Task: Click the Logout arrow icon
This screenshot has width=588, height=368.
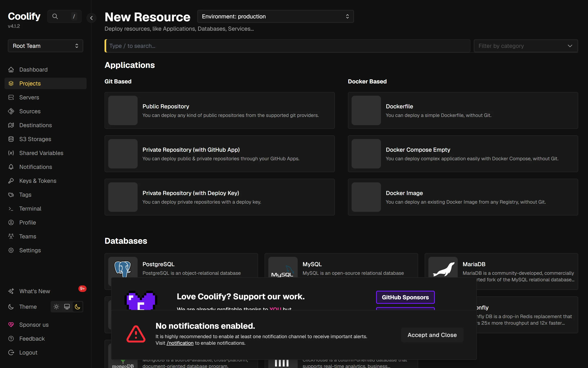Action: click(x=11, y=352)
